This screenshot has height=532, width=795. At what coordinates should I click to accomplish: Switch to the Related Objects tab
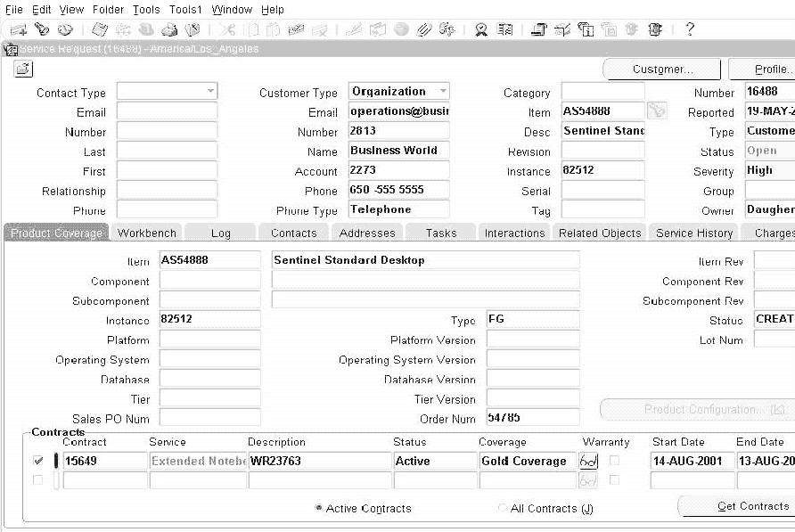[600, 233]
